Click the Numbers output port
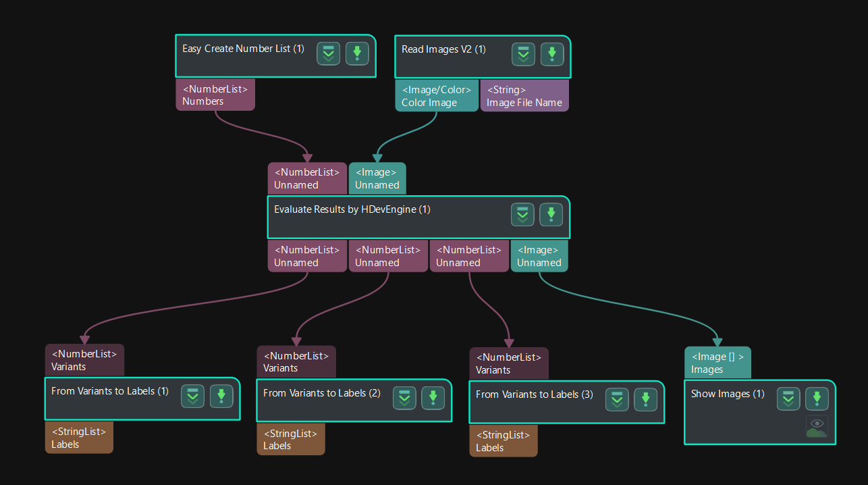 point(215,95)
